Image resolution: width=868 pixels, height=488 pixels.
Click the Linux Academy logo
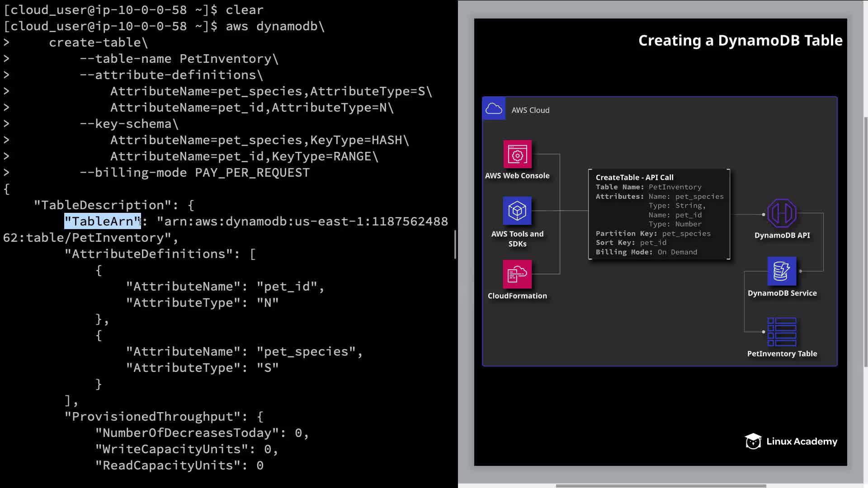pyautogui.click(x=791, y=441)
